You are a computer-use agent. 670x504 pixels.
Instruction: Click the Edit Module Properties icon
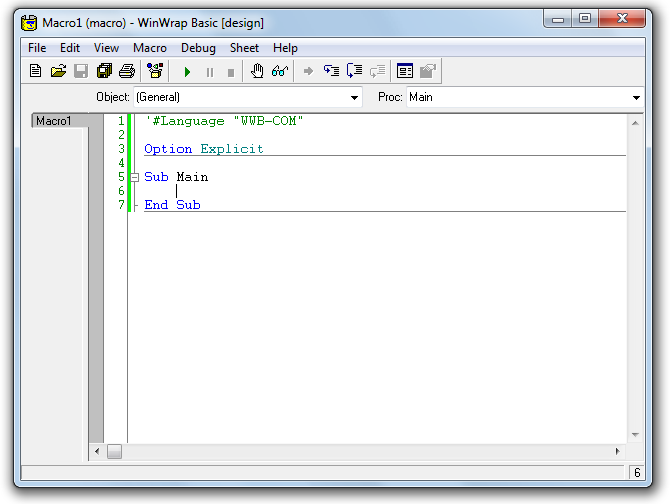(428, 71)
